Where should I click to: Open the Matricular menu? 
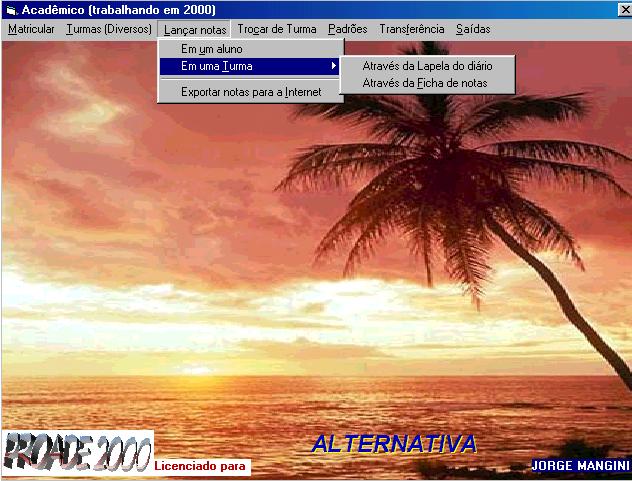31,29
